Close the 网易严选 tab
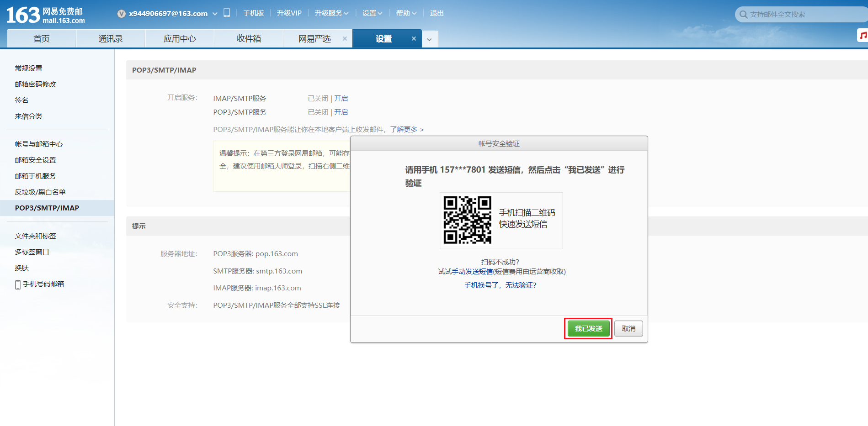The width and height of the screenshot is (868, 426). [345, 39]
